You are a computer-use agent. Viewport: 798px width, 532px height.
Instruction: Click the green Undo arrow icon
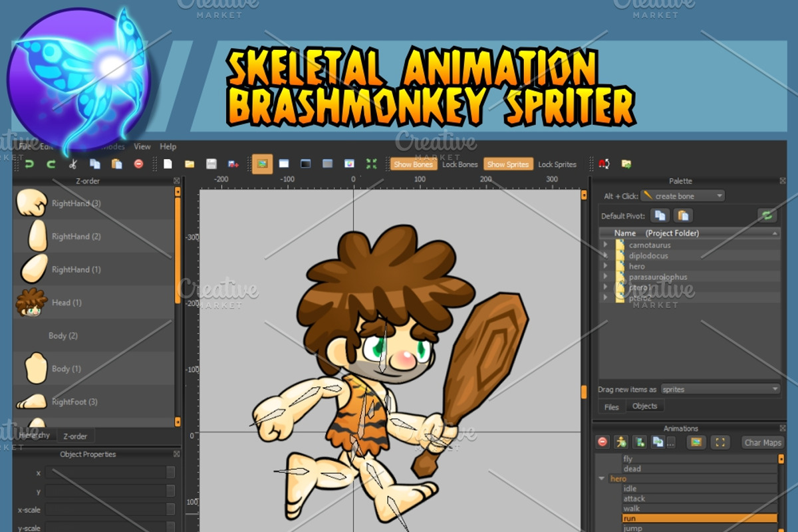29,164
